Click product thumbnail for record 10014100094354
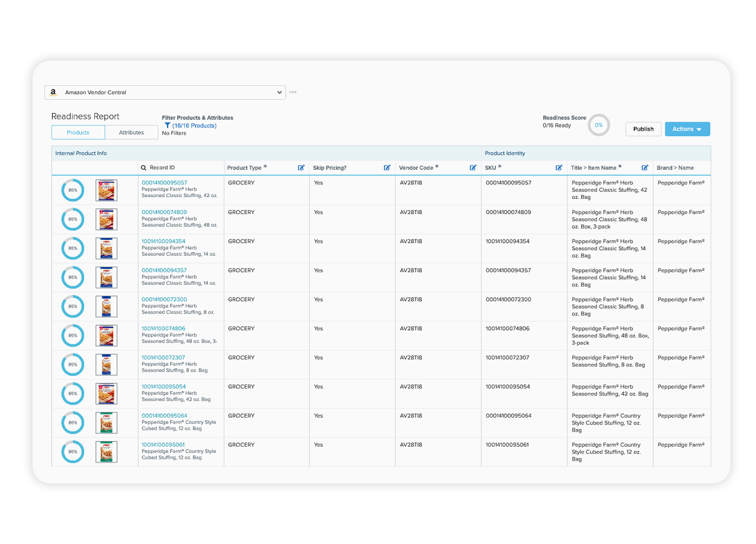Viewport: 756px width, 544px height. click(106, 248)
